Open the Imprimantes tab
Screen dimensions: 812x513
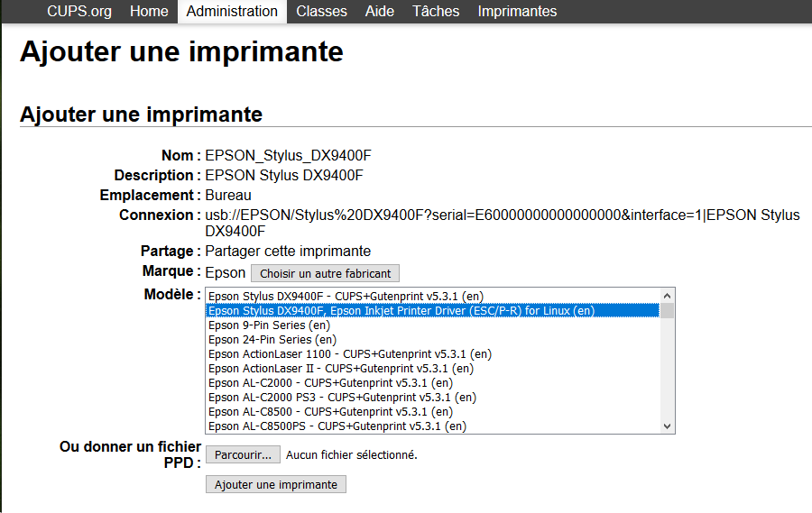click(x=517, y=12)
